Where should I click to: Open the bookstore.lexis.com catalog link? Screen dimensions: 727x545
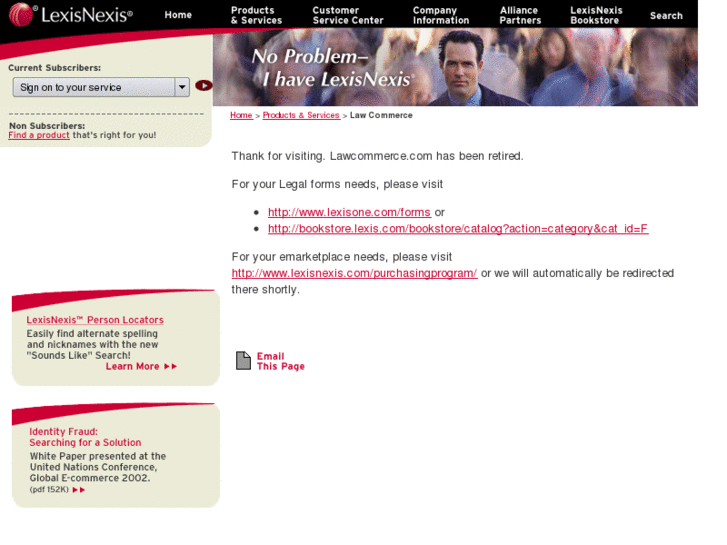458,229
